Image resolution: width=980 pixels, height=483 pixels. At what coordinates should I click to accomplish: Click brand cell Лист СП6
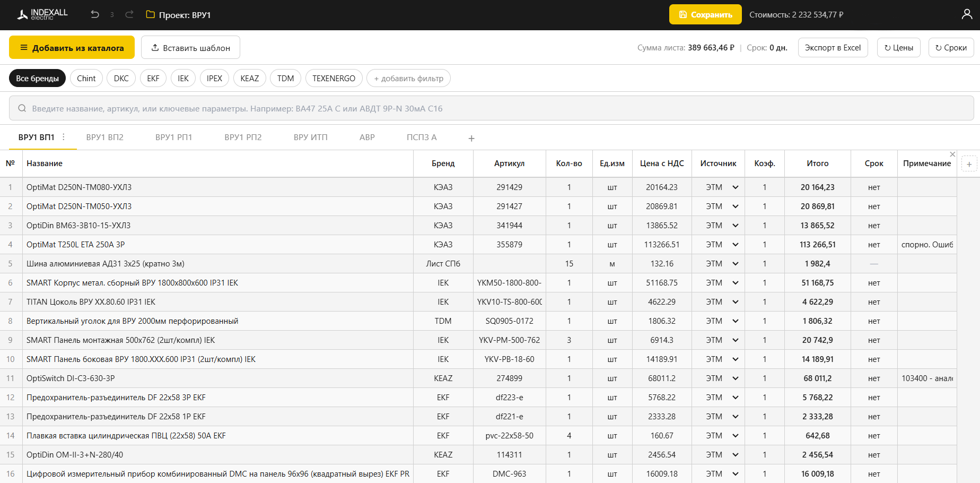[443, 264]
